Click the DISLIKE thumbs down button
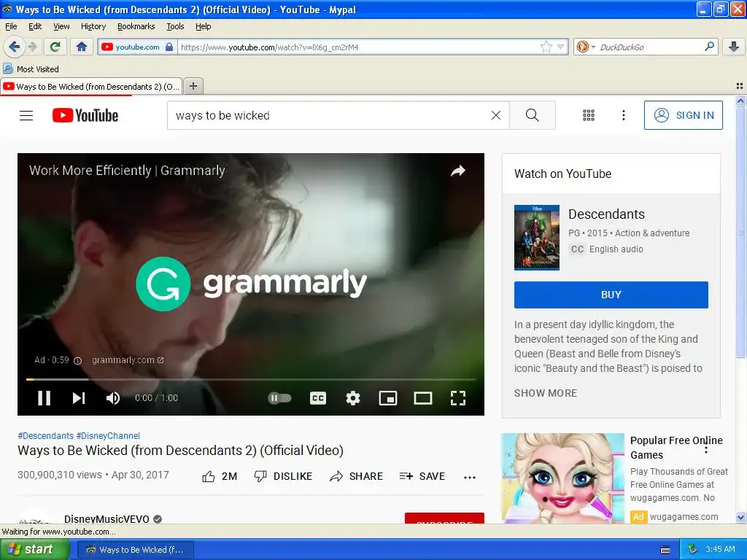 [x=284, y=476]
